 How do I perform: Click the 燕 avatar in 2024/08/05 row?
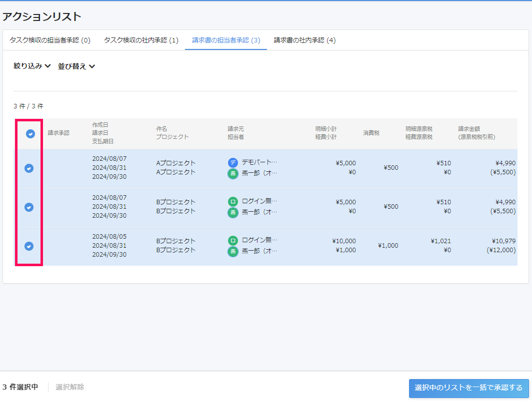tap(233, 252)
